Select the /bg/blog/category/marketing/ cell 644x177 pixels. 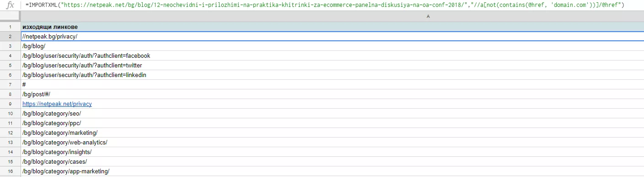click(333, 133)
